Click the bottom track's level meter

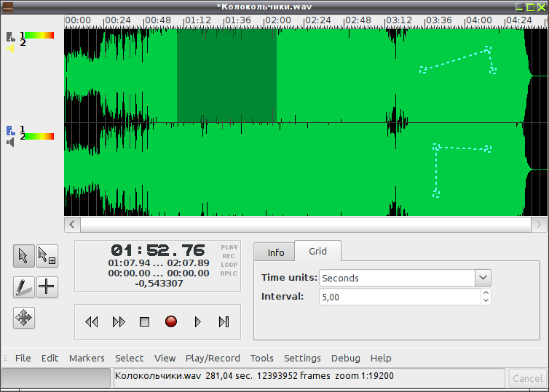pos(39,137)
